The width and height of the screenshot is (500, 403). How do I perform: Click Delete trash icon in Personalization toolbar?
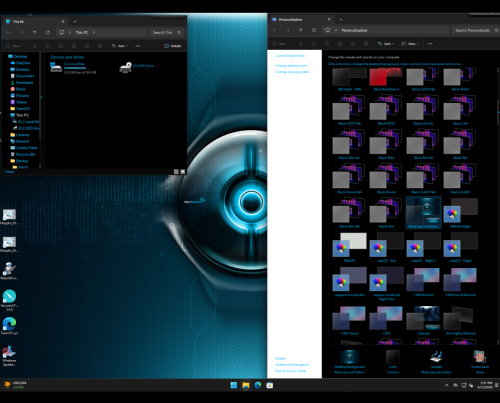pos(366,44)
